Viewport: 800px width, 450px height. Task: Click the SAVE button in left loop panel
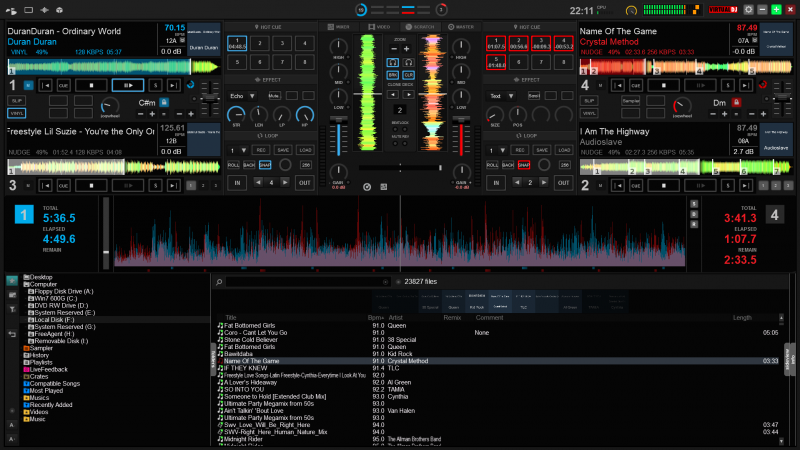point(283,150)
